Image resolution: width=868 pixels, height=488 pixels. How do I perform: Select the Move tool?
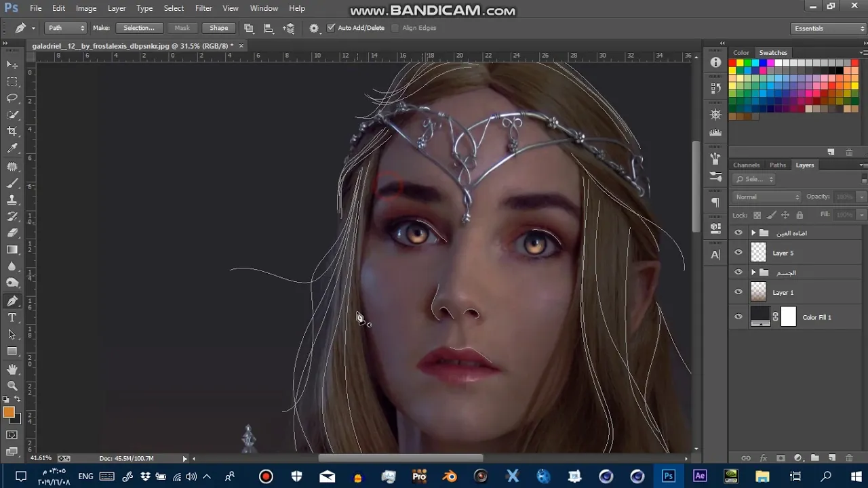click(12, 64)
